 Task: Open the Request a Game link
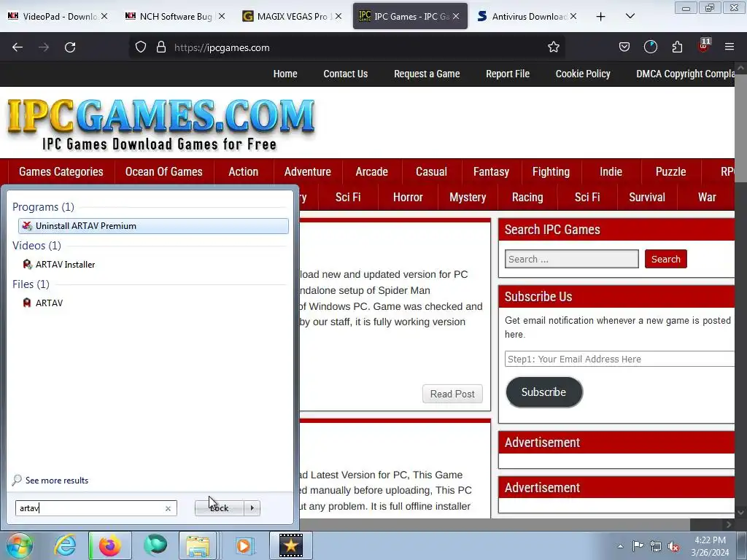click(x=427, y=74)
